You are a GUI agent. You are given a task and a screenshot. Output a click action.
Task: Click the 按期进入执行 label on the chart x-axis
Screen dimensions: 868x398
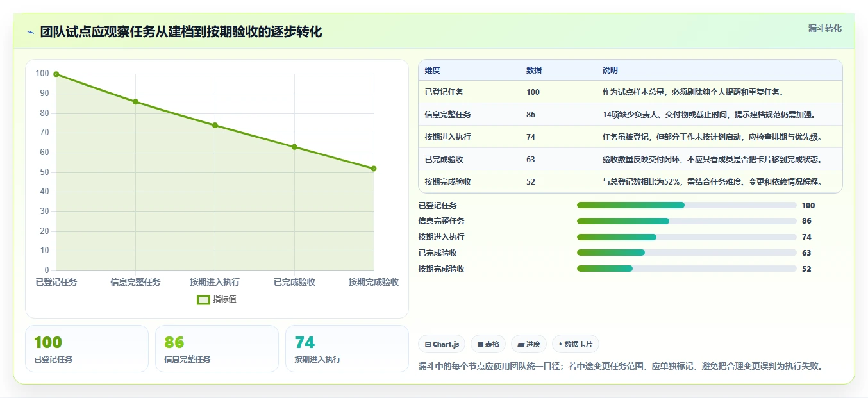pyautogui.click(x=215, y=282)
